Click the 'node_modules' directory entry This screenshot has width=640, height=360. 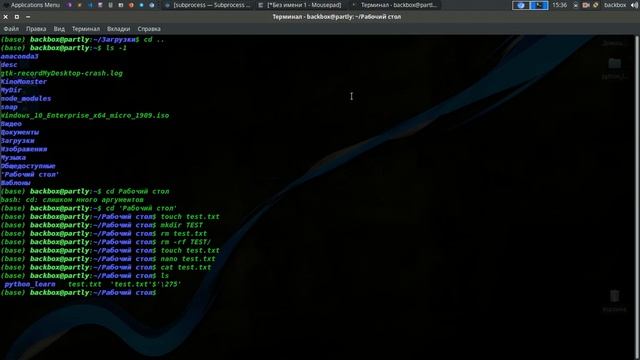click(26, 99)
